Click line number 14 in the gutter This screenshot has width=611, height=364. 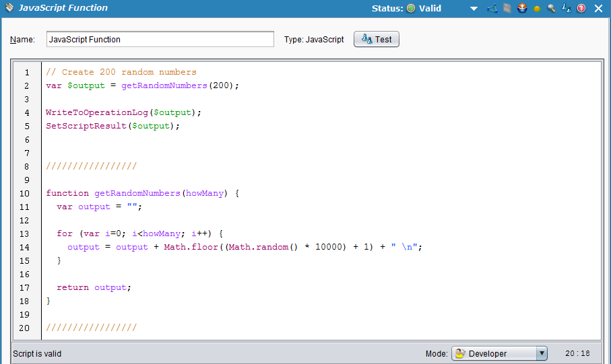[x=26, y=247]
